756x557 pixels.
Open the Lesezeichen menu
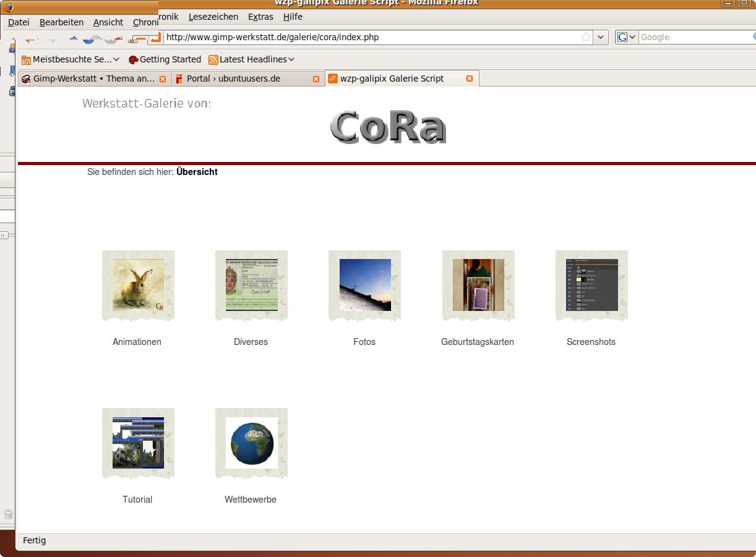[212, 17]
